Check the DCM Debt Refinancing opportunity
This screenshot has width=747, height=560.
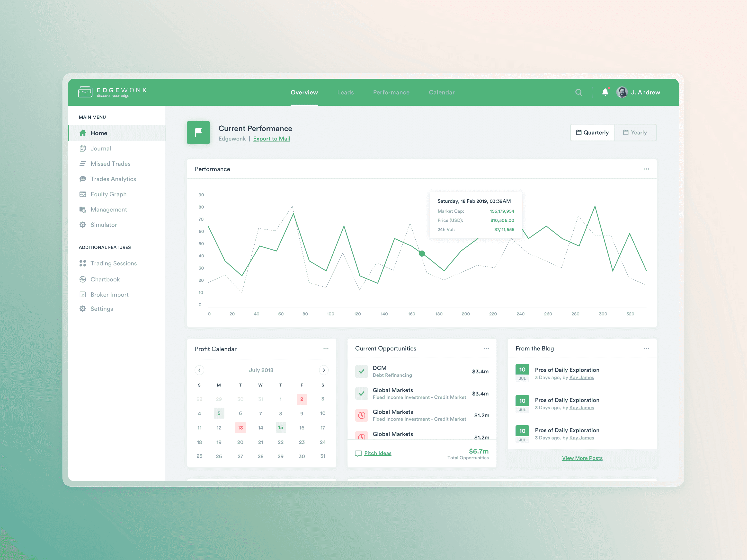coord(361,371)
